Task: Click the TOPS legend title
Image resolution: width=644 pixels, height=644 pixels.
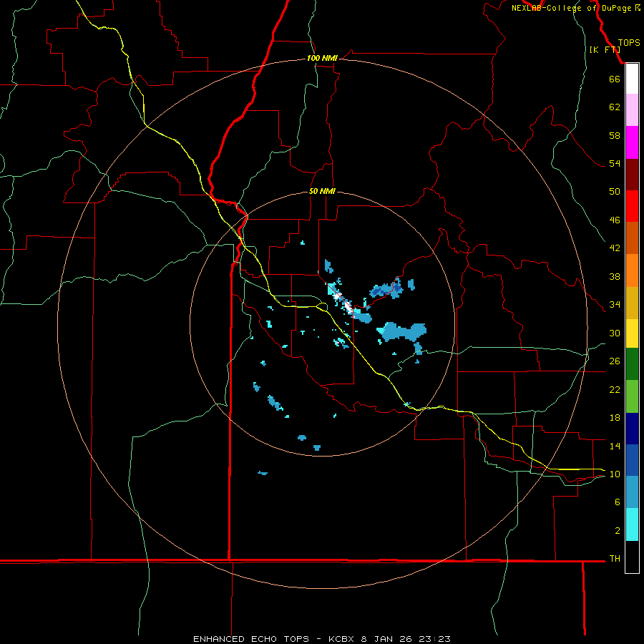Action: coord(629,42)
